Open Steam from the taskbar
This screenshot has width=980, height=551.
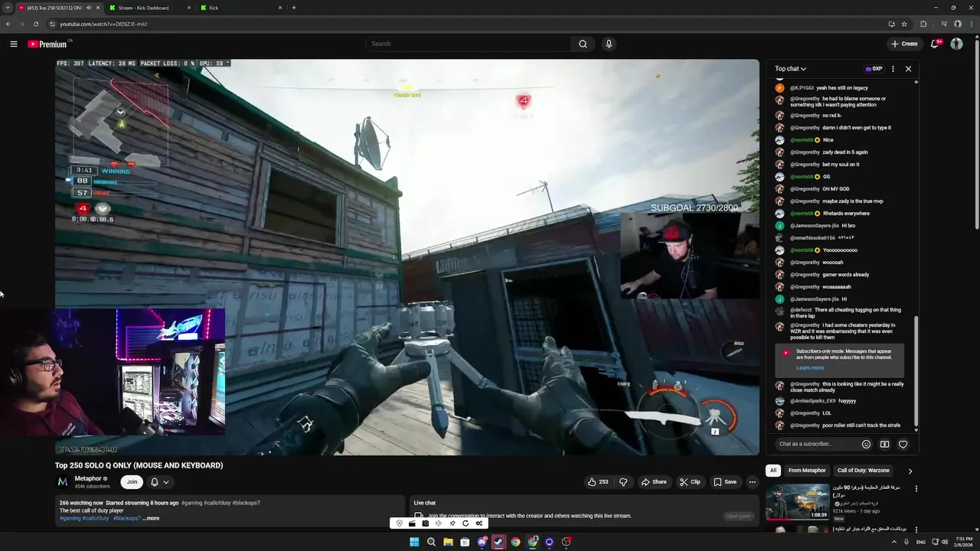click(x=498, y=542)
